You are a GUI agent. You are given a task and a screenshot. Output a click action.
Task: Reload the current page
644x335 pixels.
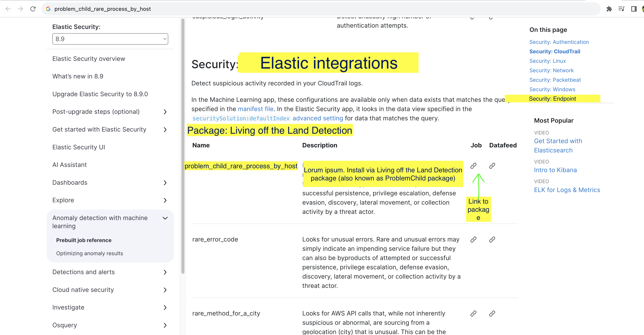click(x=33, y=9)
